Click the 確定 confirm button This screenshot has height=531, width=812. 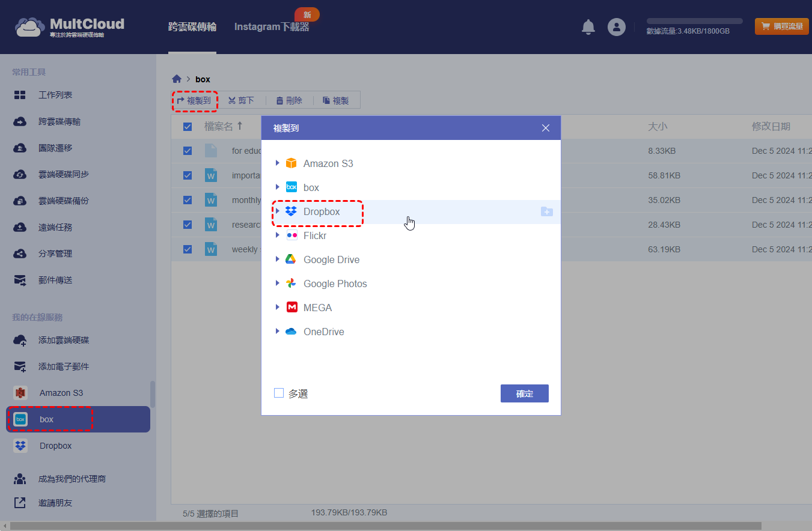(525, 393)
